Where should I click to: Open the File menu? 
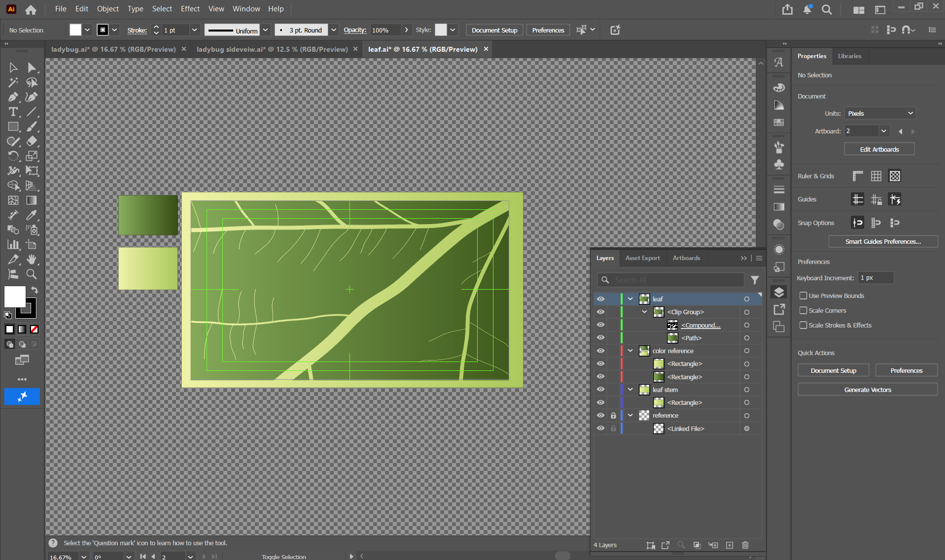(x=61, y=9)
